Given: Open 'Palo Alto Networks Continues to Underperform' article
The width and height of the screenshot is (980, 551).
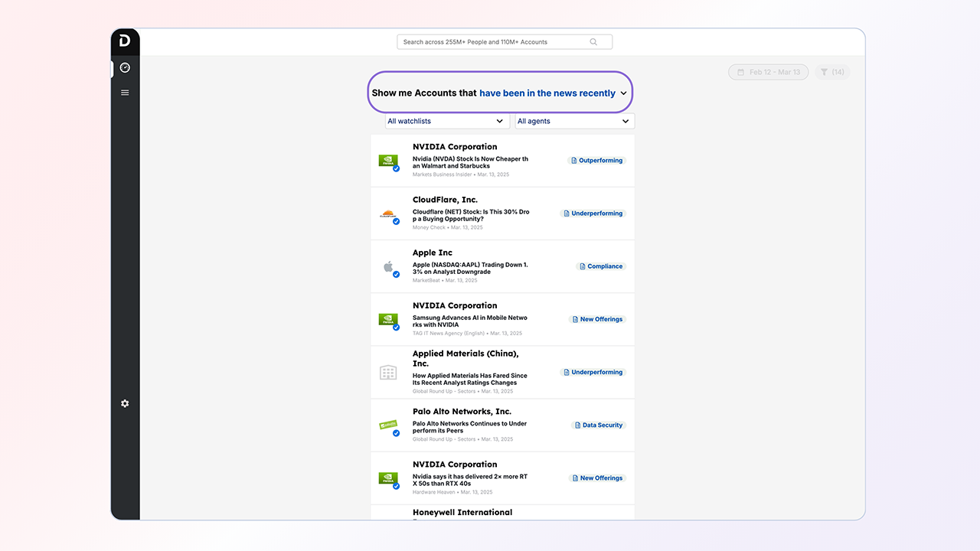Looking at the screenshot, I should coord(470,426).
